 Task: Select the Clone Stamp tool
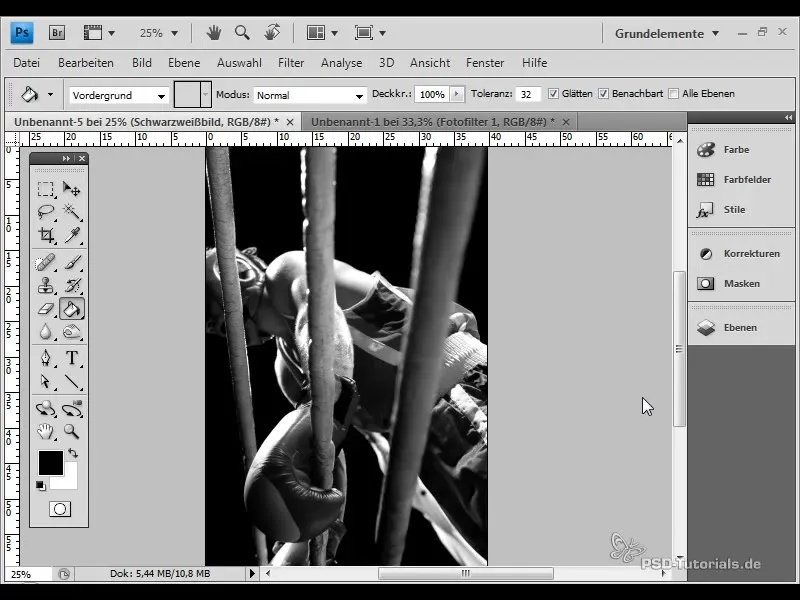(x=45, y=285)
